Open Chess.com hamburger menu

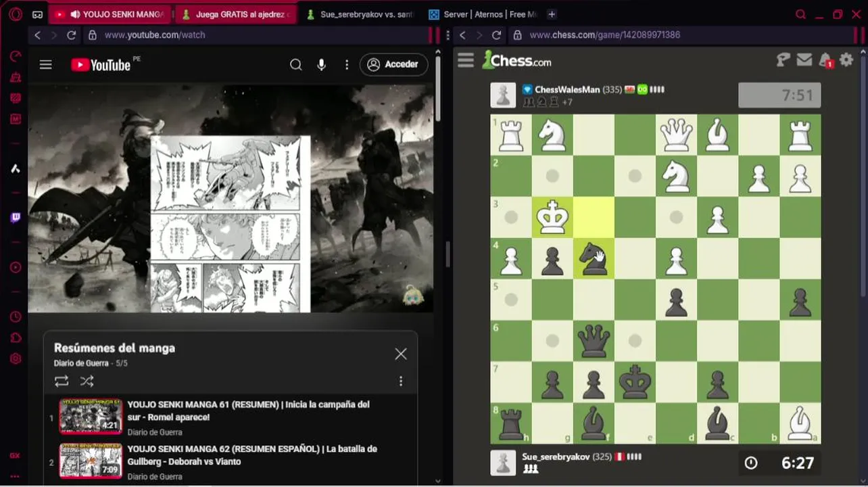[466, 60]
